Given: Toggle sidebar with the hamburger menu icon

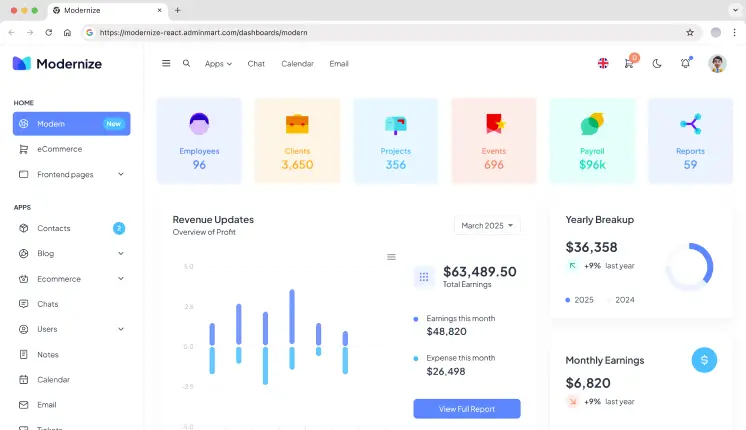Looking at the screenshot, I should pyautogui.click(x=166, y=63).
